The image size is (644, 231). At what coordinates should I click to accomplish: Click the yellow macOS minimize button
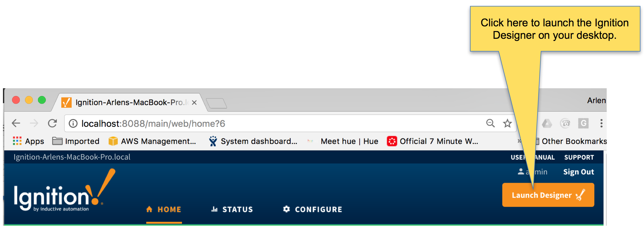(29, 100)
